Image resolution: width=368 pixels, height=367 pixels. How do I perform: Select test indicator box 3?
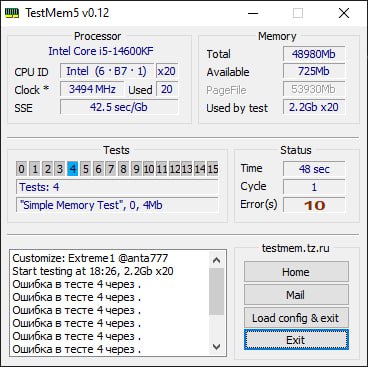[60, 169]
